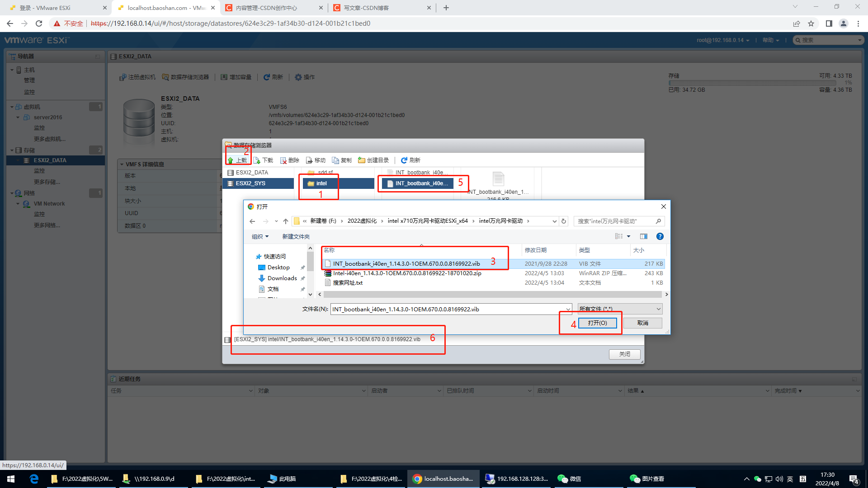Click the create directory icon
Viewport: 868px width, 488px height.
click(362, 160)
